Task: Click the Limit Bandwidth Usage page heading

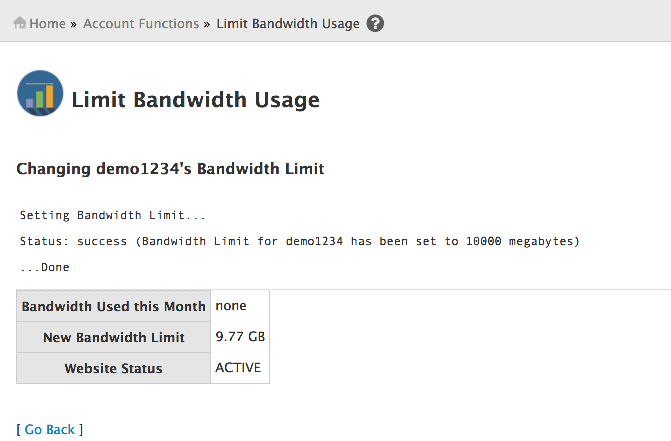Action: point(196,100)
